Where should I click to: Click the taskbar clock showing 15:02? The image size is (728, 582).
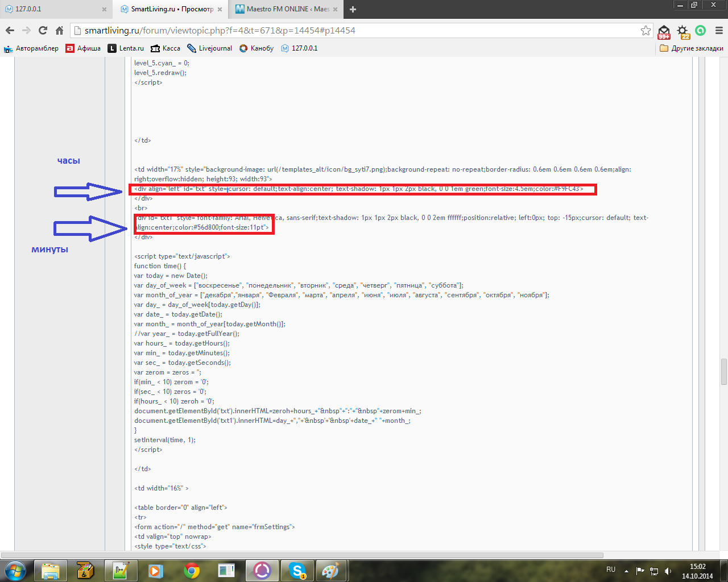coord(697,571)
